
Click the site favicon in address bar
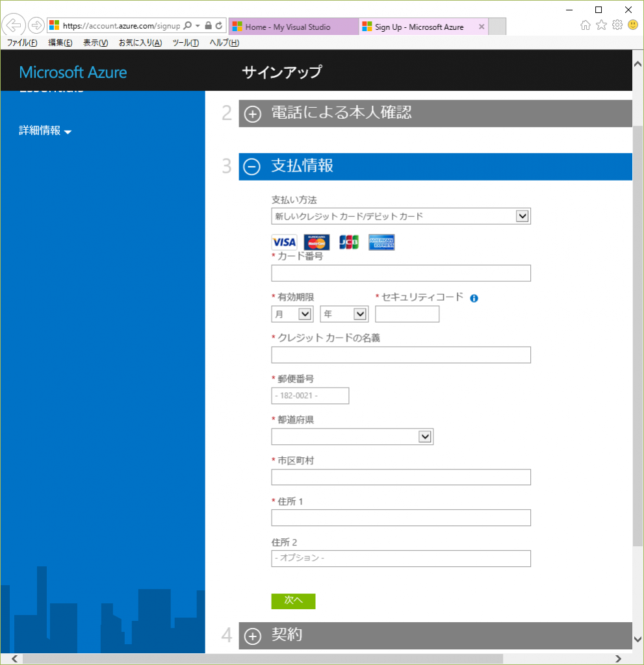[x=55, y=25]
